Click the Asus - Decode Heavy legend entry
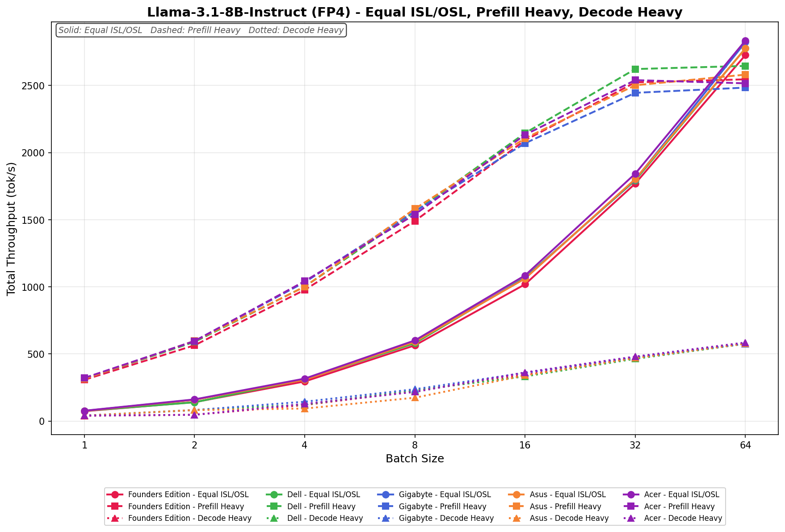785x532 pixels. [569, 518]
